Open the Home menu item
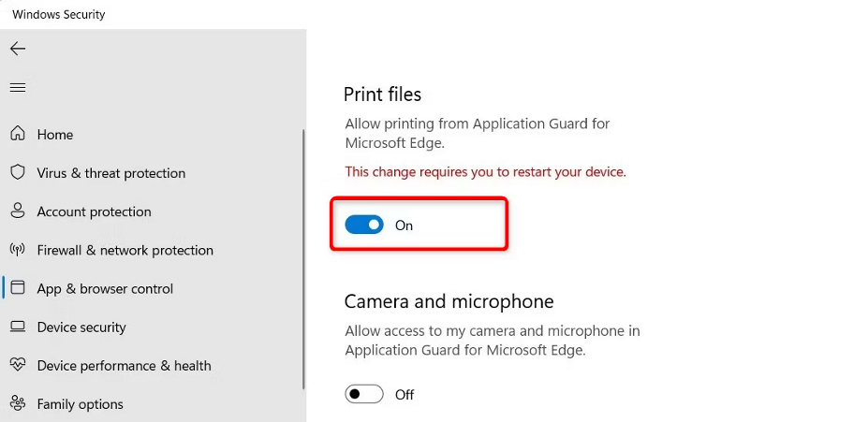This screenshot has height=422, width=868. pos(55,135)
